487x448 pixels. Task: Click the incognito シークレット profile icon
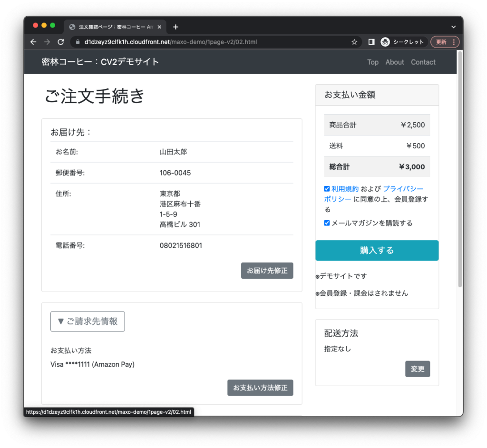[385, 42]
